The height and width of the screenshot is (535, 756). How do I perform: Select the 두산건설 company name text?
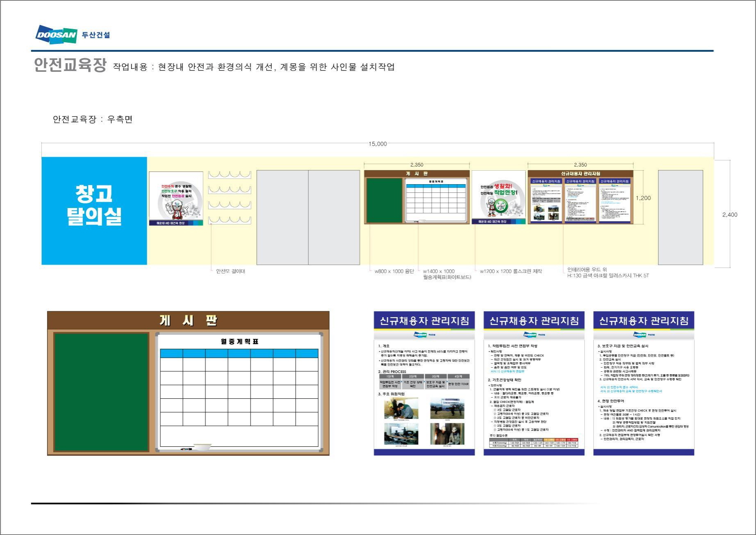point(96,35)
